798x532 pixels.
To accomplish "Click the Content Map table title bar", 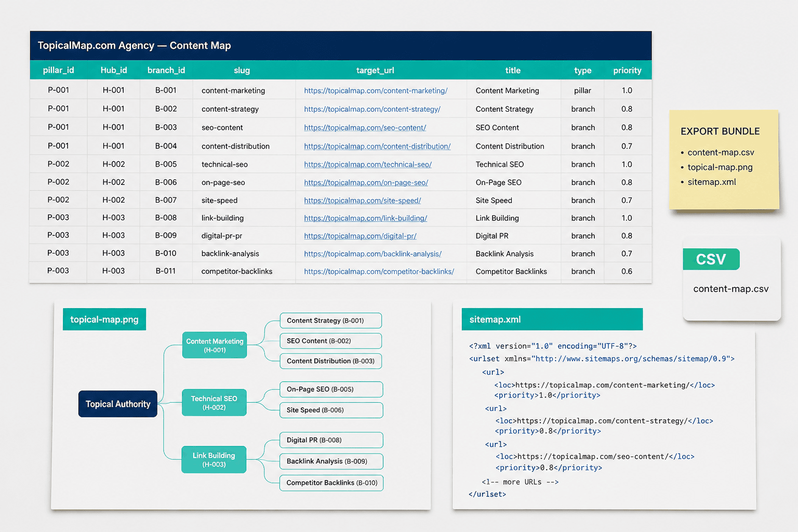I will click(341, 46).
